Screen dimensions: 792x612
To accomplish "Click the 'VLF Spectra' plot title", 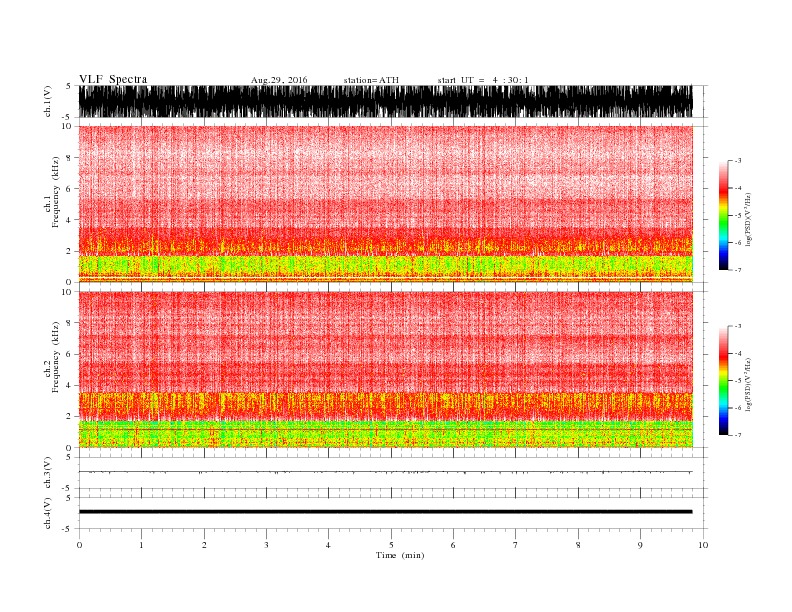I will pyautogui.click(x=113, y=79).
